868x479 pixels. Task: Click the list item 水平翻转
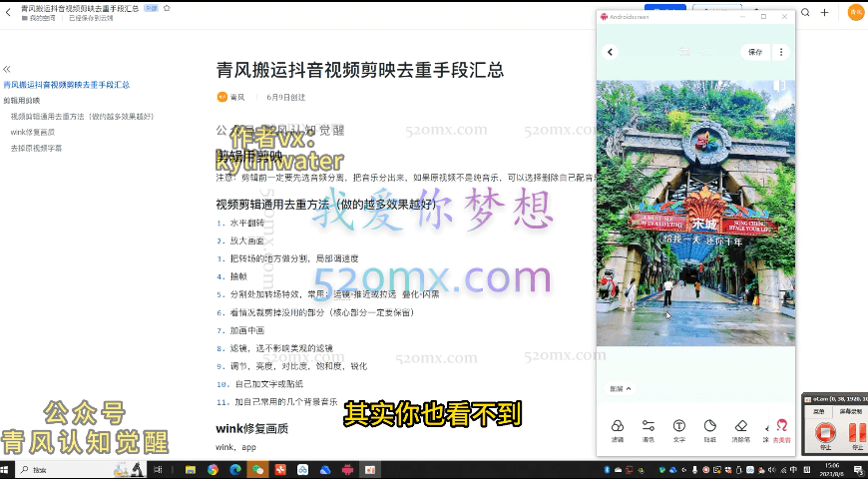click(247, 223)
